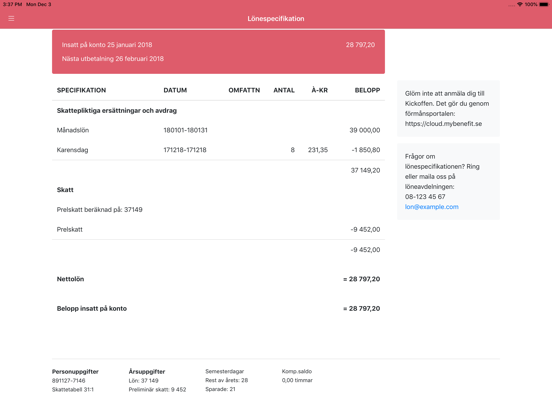This screenshot has width=552, height=414.
Task: Click the https://cloud.mybenefit.se link text
Action: 443,124
